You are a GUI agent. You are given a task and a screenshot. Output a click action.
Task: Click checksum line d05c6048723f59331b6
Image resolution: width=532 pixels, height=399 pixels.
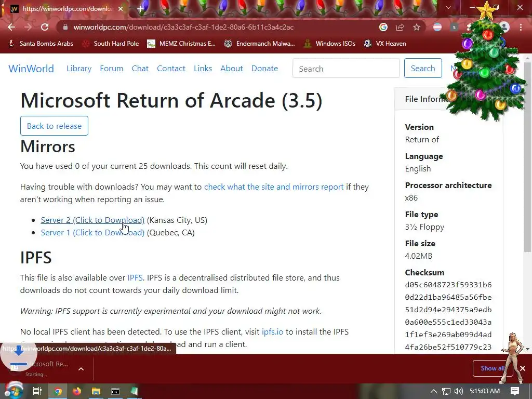[x=448, y=285]
